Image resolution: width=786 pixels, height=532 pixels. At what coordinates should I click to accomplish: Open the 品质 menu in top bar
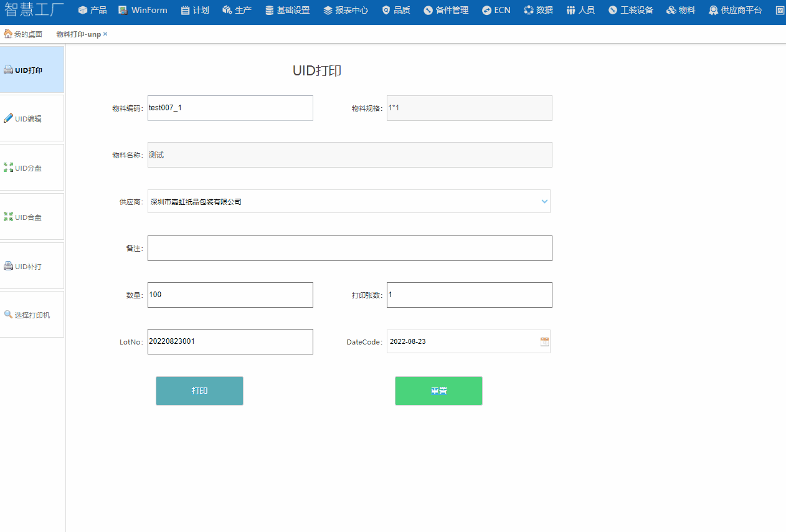[x=396, y=10]
